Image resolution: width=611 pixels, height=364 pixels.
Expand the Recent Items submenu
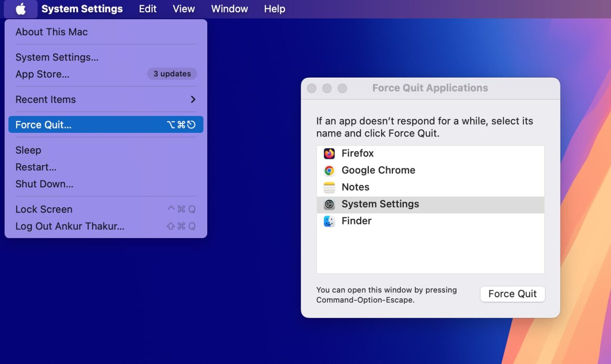106,99
